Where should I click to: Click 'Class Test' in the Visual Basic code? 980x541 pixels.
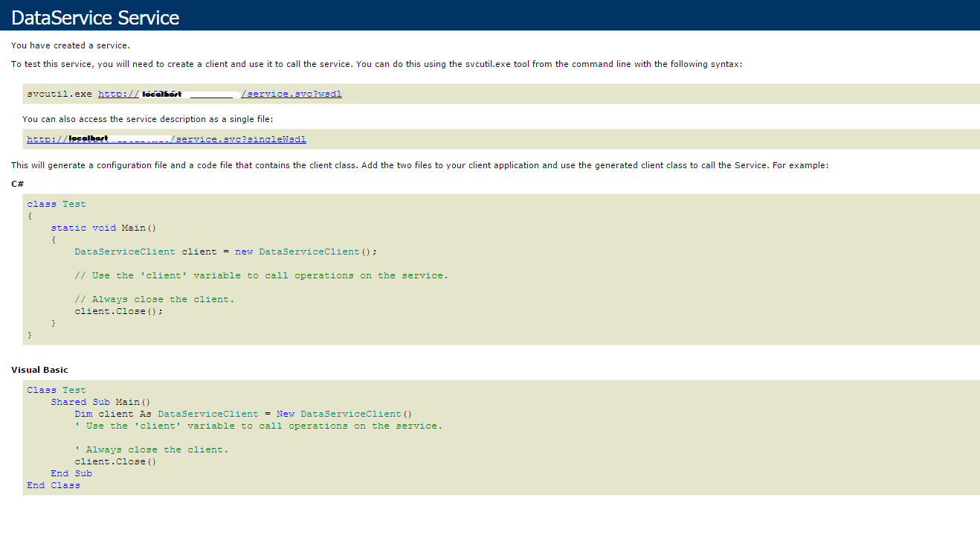point(57,390)
